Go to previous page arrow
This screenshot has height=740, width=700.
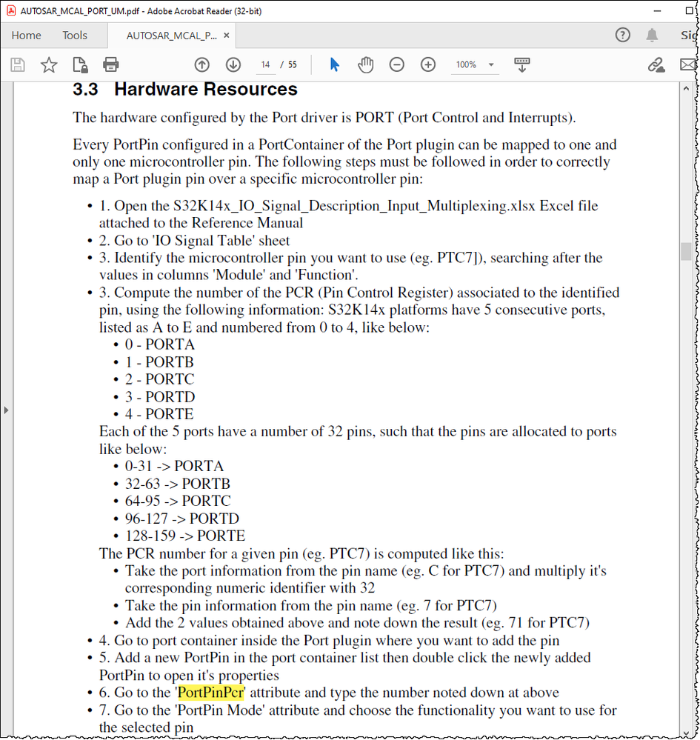[202, 64]
